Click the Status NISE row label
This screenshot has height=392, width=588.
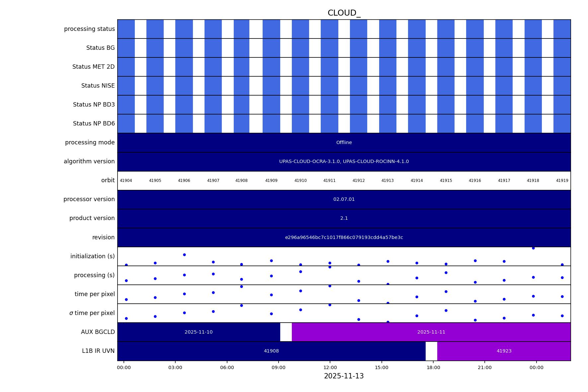tap(98, 86)
